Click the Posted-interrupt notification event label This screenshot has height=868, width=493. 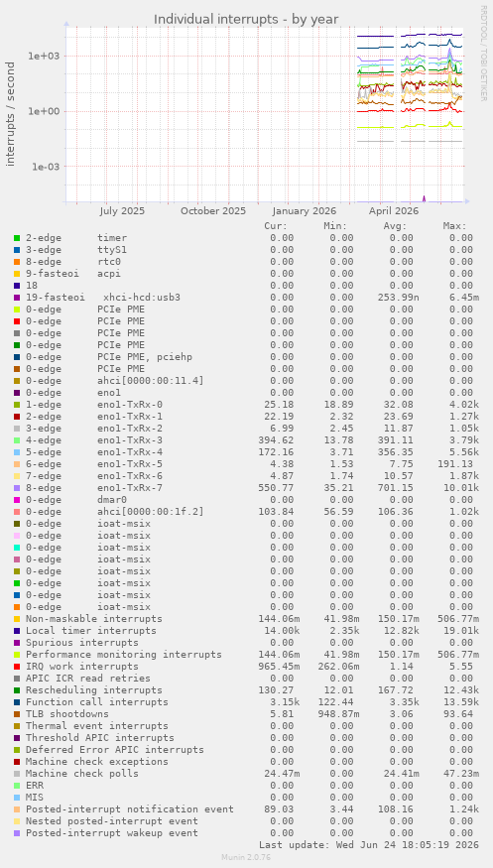130,809
